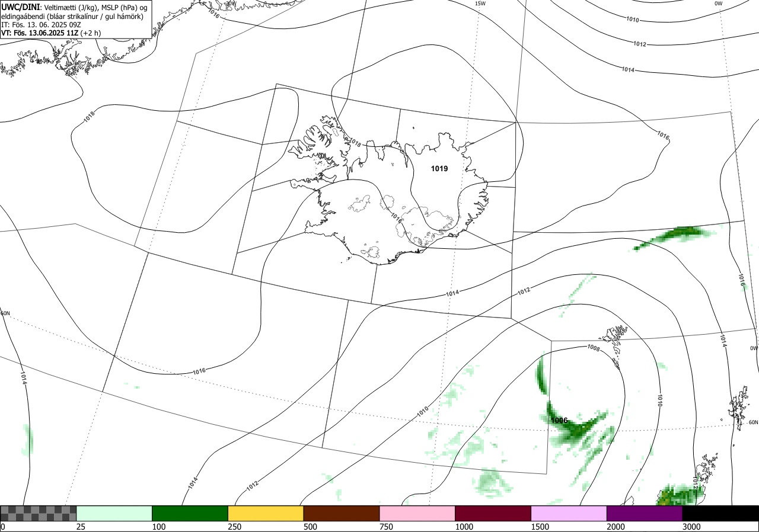
Task: Select the yellow 250–500 legend swatch
Action: [x=266, y=513]
